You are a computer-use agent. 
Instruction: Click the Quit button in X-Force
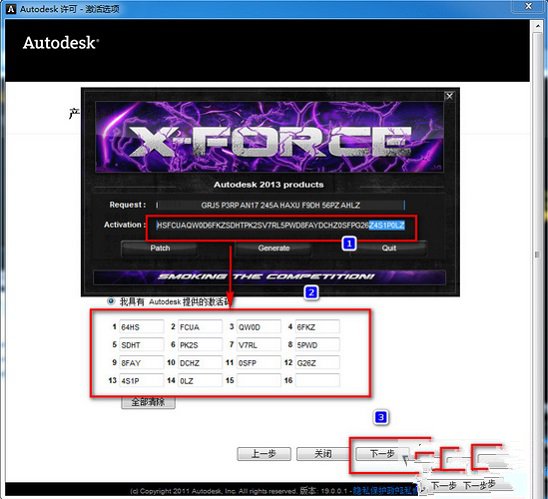[x=389, y=248]
